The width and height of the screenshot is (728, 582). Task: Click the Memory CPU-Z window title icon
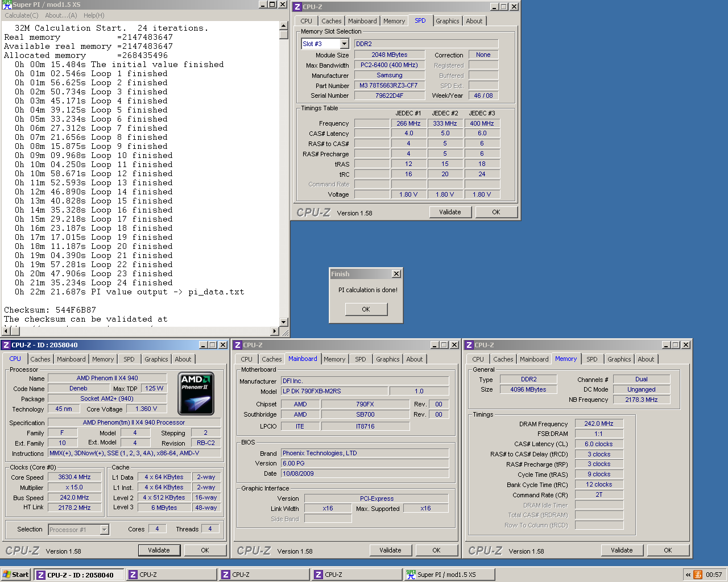click(469, 345)
